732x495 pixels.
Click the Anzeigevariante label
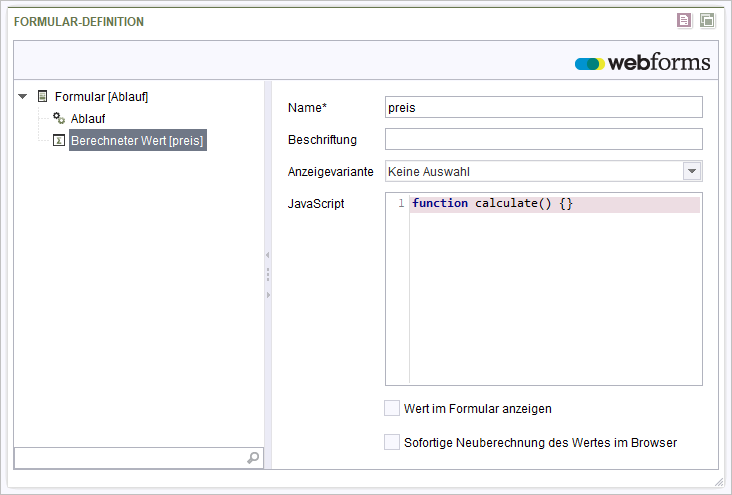(x=331, y=172)
